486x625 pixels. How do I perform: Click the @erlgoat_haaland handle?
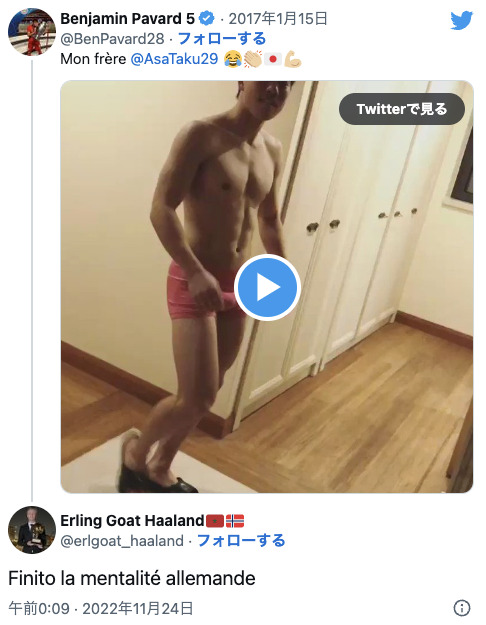point(122,541)
